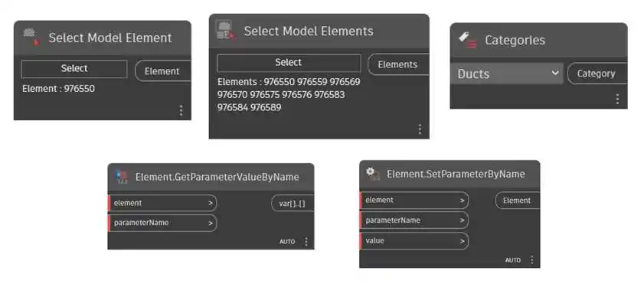Click element input port of GetParameterValueByName
The height and width of the screenshot is (284, 644).
[x=162, y=203]
